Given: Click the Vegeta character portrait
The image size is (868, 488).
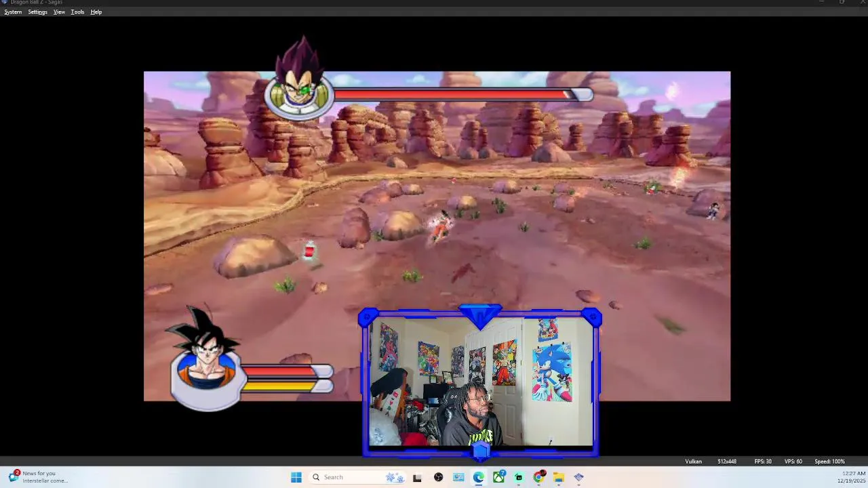Looking at the screenshot, I should click(x=300, y=81).
